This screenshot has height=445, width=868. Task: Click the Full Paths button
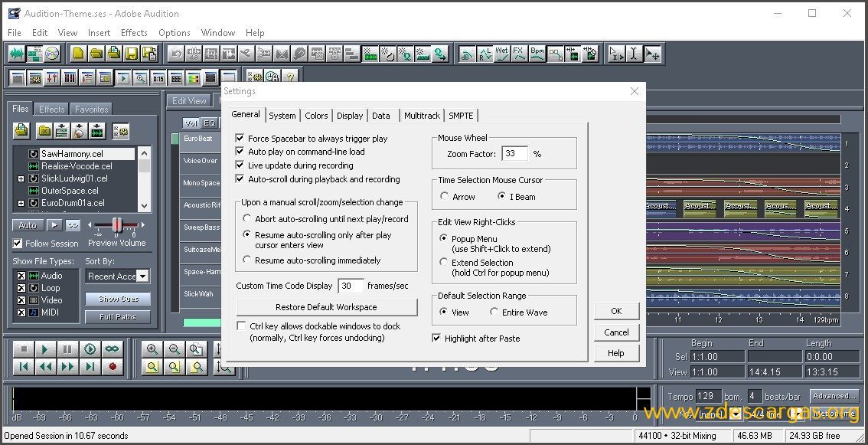click(x=118, y=317)
